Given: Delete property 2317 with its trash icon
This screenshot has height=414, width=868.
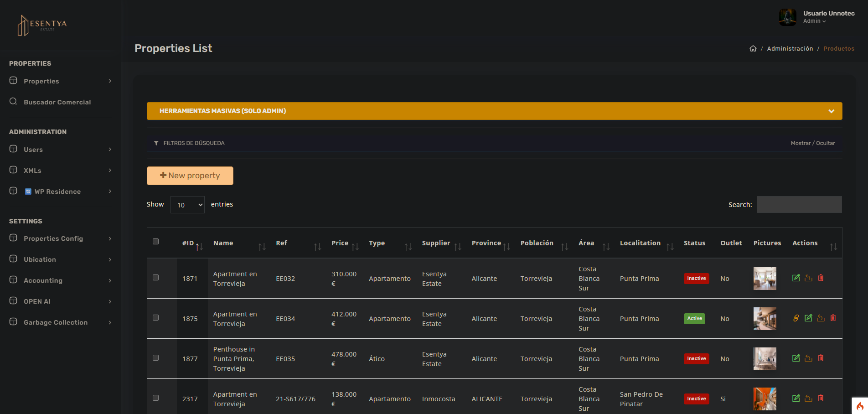Looking at the screenshot, I should pos(821,398).
